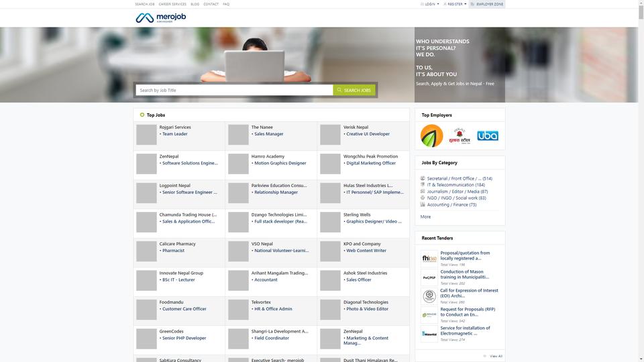644x362 pixels.
Task: Click the green leaf employer logo
Action: tap(431, 135)
